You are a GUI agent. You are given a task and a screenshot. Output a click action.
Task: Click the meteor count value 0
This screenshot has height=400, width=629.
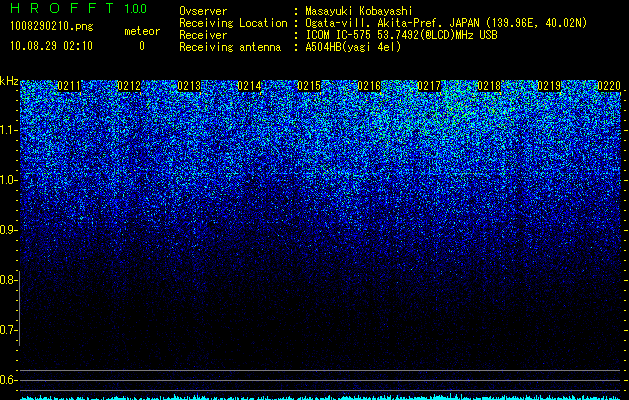(x=142, y=46)
